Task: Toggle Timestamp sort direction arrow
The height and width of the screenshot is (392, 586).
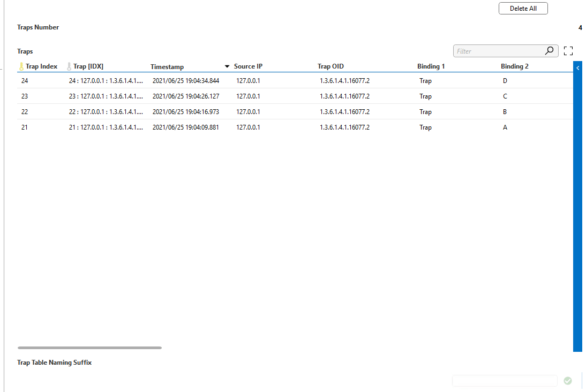Action: [x=227, y=66]
